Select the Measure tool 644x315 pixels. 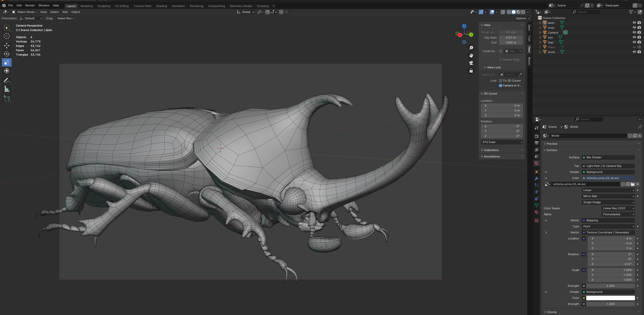click(x=7, y=89)
